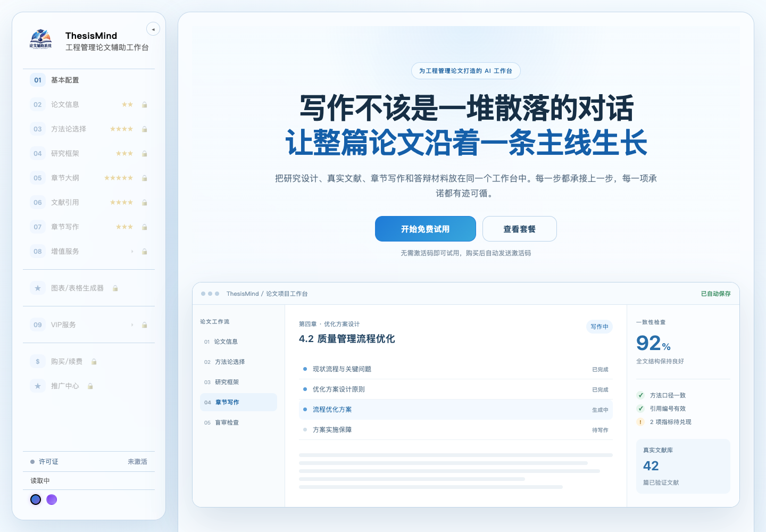Click the lock icon beside 论文信息
Image resolution: width=766 pixels, height=532 pixels.
[144, 105]
